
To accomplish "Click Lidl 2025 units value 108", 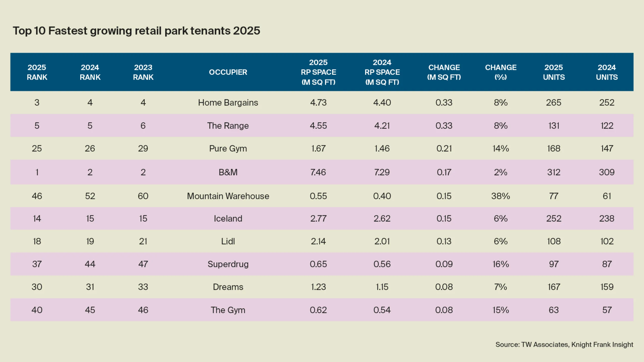I will tap(554, 241).
